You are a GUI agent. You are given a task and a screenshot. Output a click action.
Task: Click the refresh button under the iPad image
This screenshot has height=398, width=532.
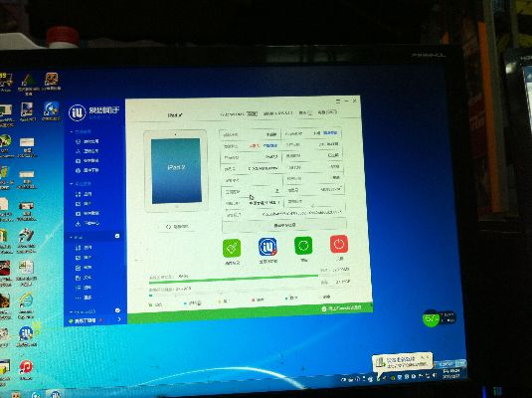[178, 227]
